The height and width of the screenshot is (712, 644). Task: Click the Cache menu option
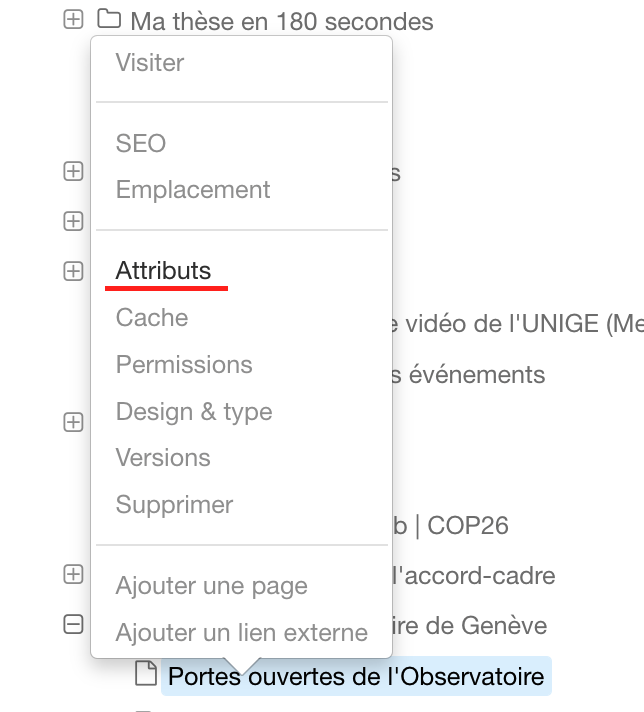tap(152, 317)
